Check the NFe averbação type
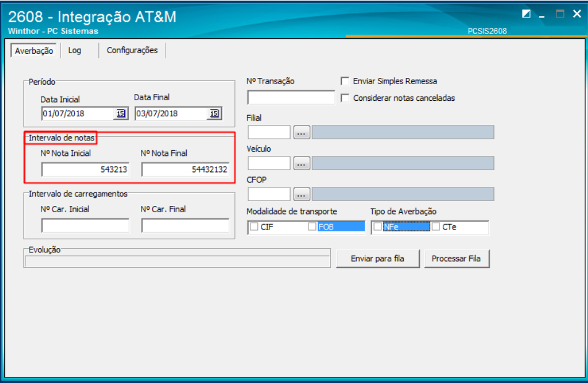 (378, 226)
